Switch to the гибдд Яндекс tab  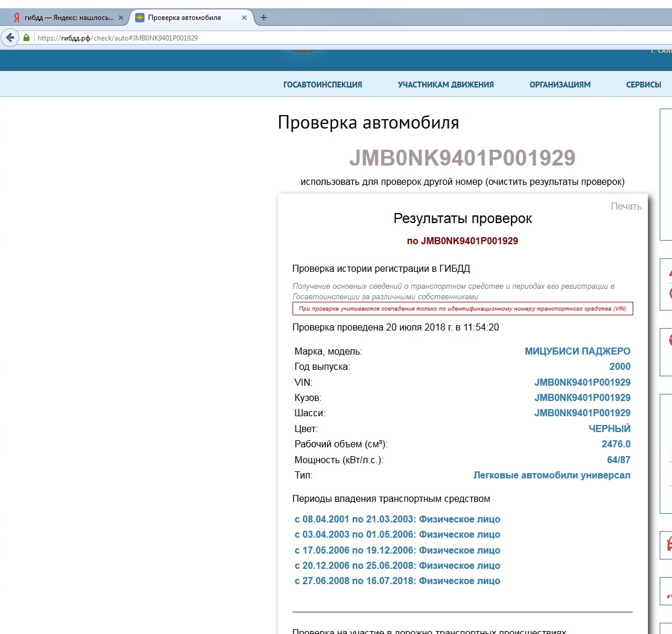pyautogui.click(x=69, y=18)
